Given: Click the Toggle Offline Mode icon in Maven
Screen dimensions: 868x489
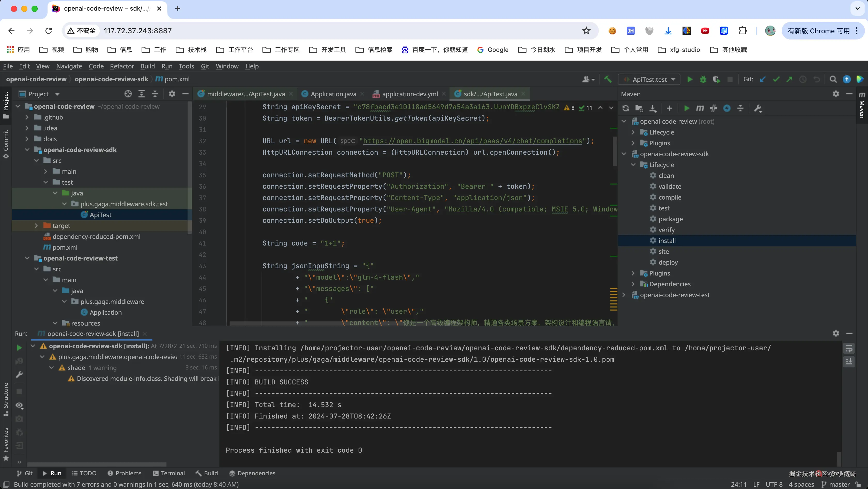Looking at the screenshot, I should [713, 108].
